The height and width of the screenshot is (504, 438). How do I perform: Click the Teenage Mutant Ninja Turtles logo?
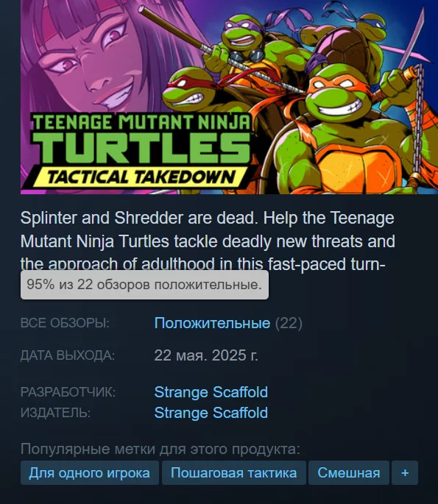(x=141, y=139)
